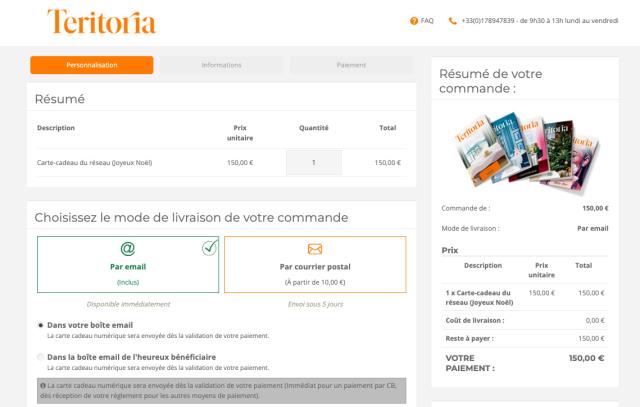The height and width of the screenshot is (407, 640).
Task: Go to the Paiement step tab
Action: [x=351, y=65]
